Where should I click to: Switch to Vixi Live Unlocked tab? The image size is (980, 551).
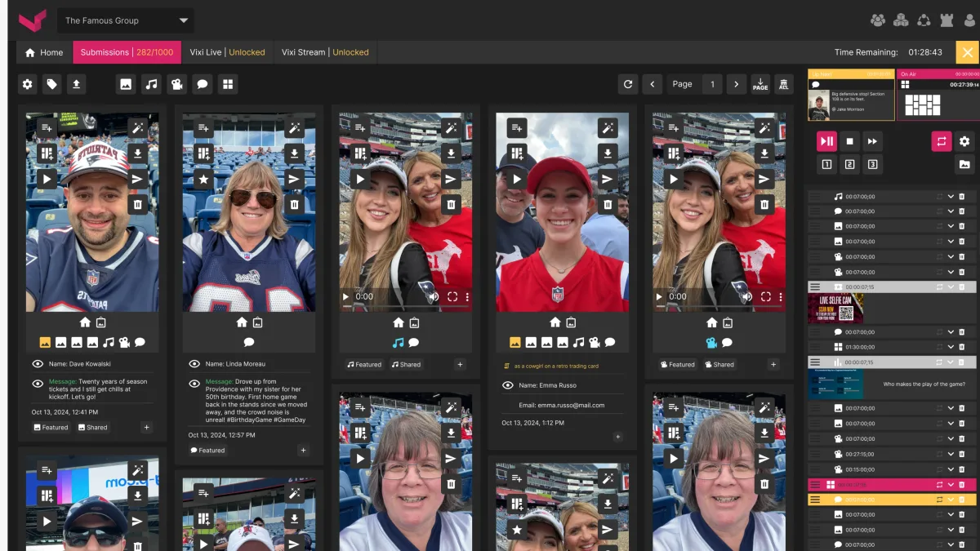[x=227, y=52]
